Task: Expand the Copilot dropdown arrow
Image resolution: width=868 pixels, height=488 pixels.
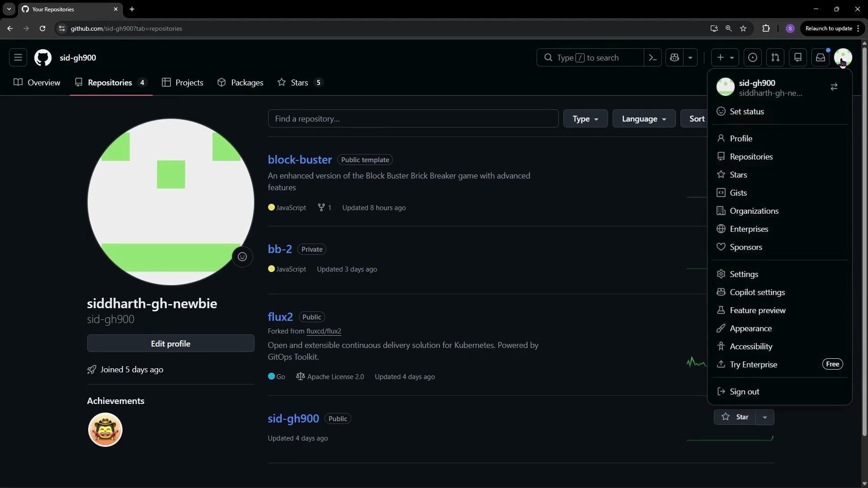Action: pyautogui.click(x=690, y=57)
